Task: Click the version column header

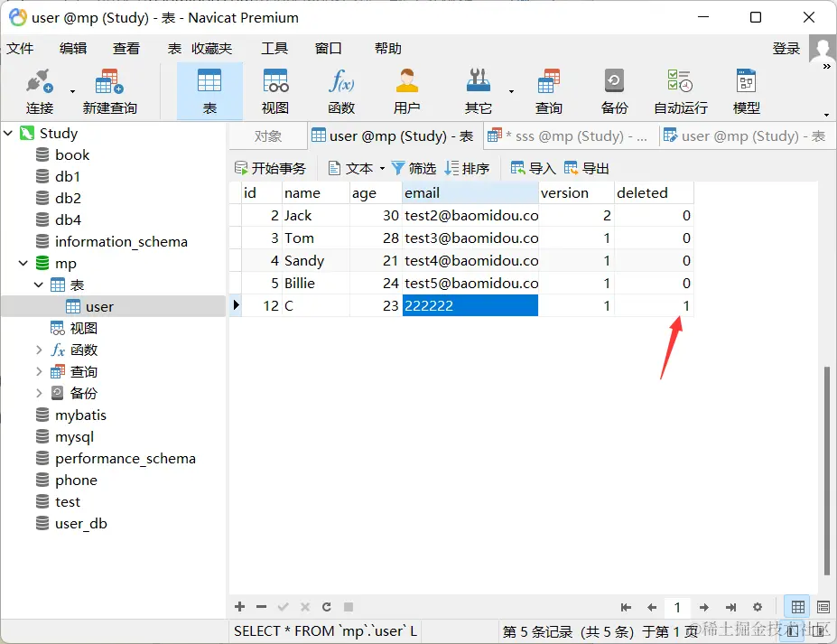Action: point(576,192)
